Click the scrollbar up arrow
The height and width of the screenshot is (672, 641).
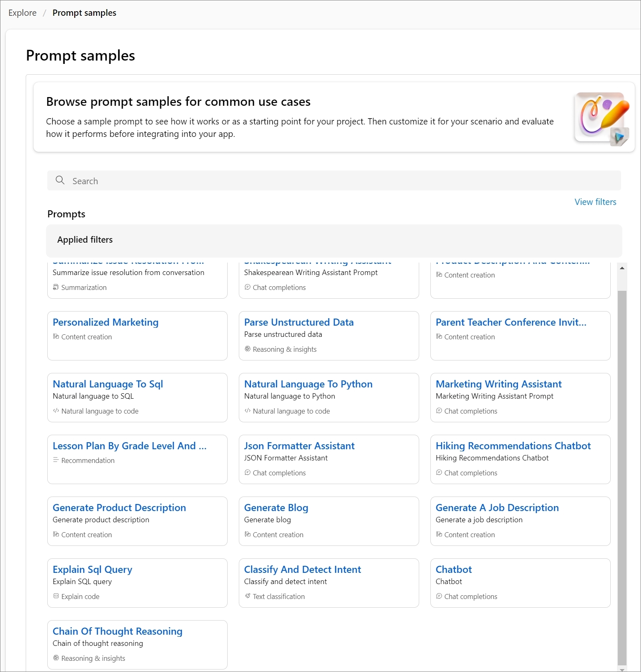[x=622, y=268]
